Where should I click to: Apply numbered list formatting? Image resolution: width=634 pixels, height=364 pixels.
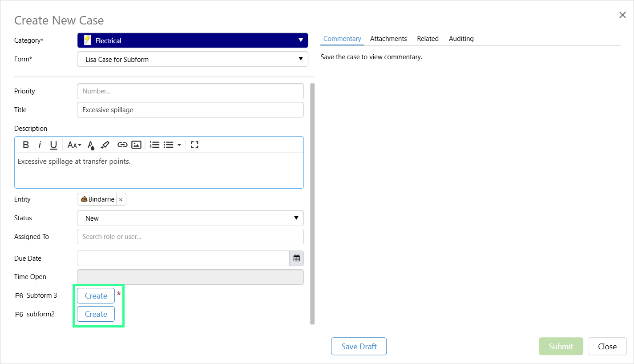click(154, 145)
